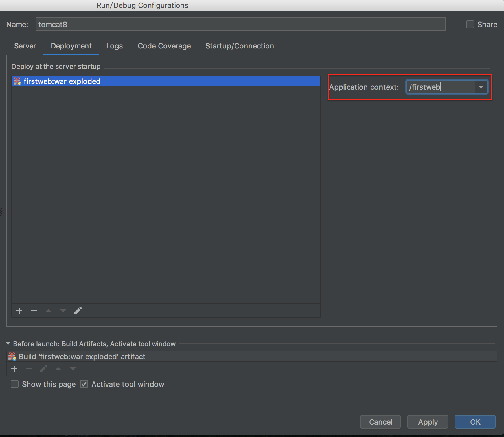Remove the selected deployment artifact
The height and width of the screenshot is (437, 504).
tap(34, 311)
